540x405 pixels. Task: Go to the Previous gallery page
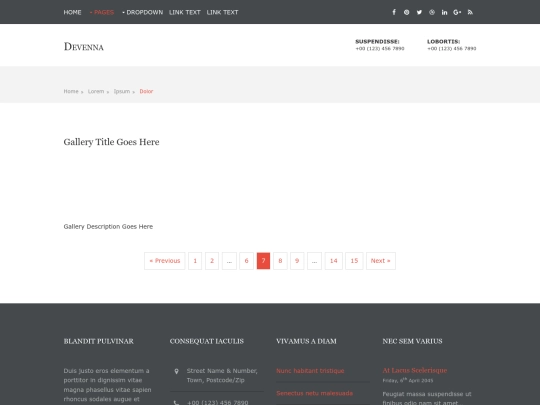165,261
